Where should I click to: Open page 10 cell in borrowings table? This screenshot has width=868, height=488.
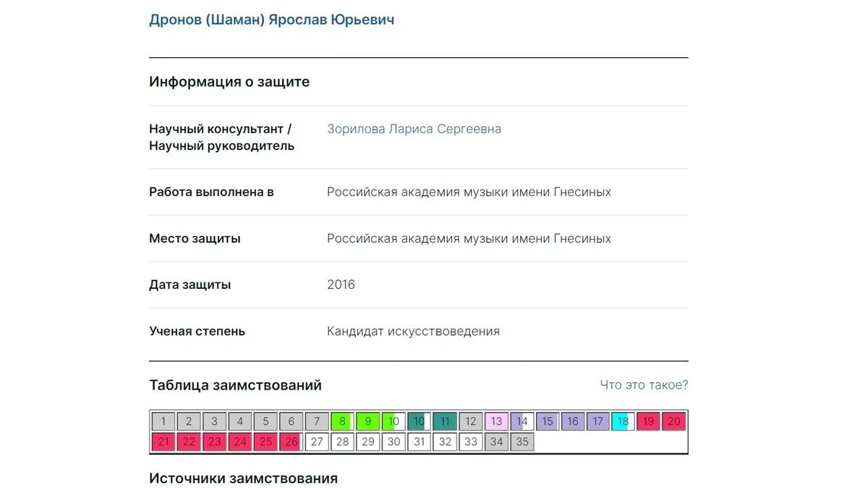pos(393,421)
